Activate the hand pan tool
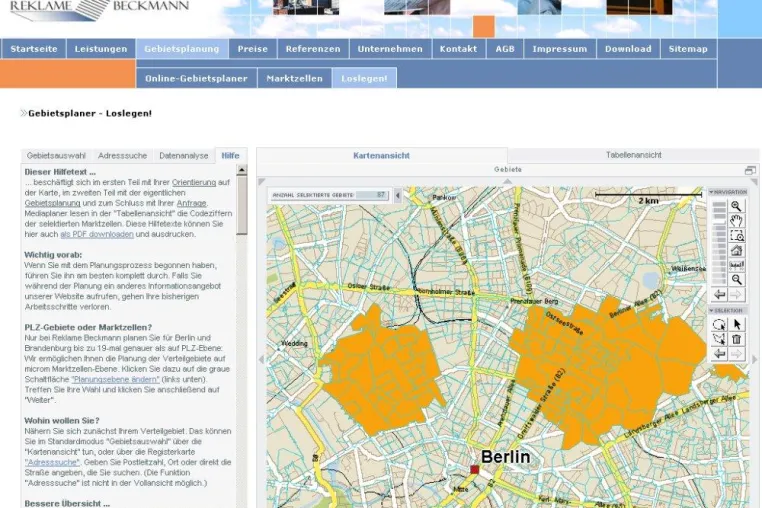 (737, 221)
